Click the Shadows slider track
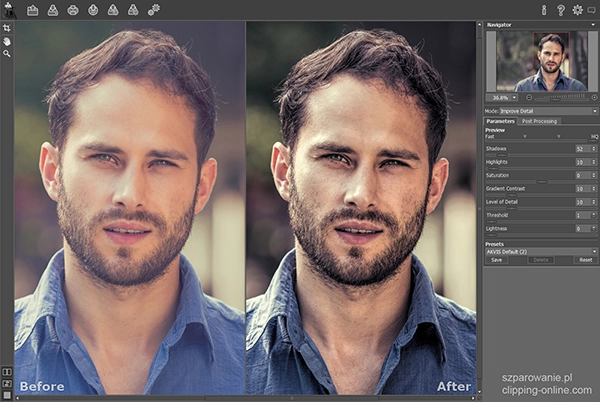600x402 pixels. tap(528, 154)
